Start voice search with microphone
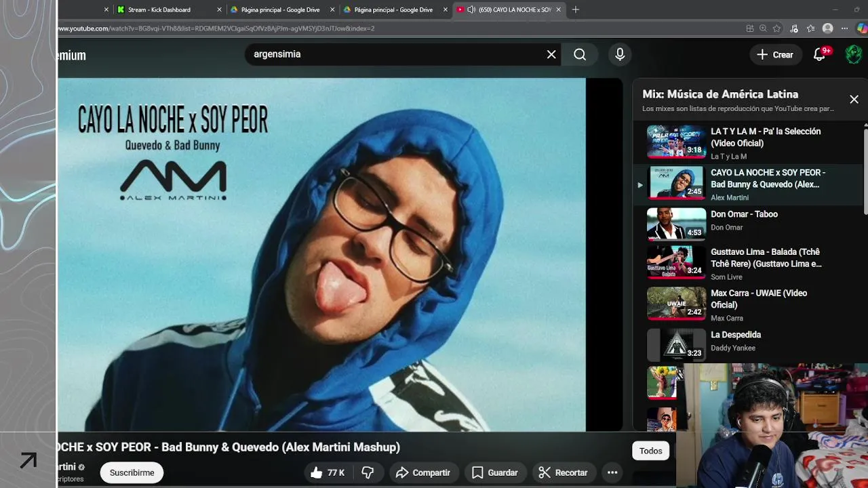868x488 pixels. point(620,54)
